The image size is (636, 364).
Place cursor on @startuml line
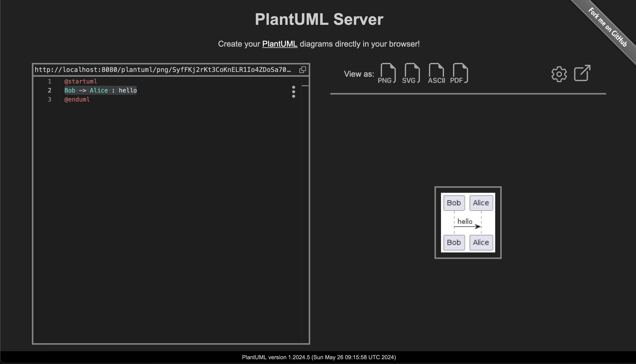click(81, 81)
